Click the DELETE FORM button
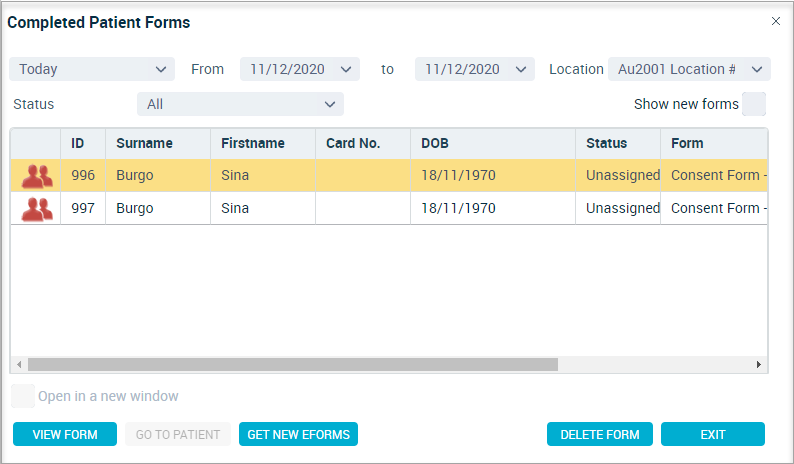 pos(600,434)
